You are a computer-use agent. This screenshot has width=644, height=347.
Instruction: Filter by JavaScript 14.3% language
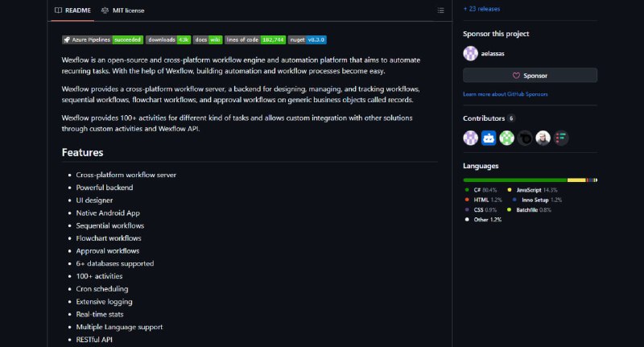click(x=532, y=190)
